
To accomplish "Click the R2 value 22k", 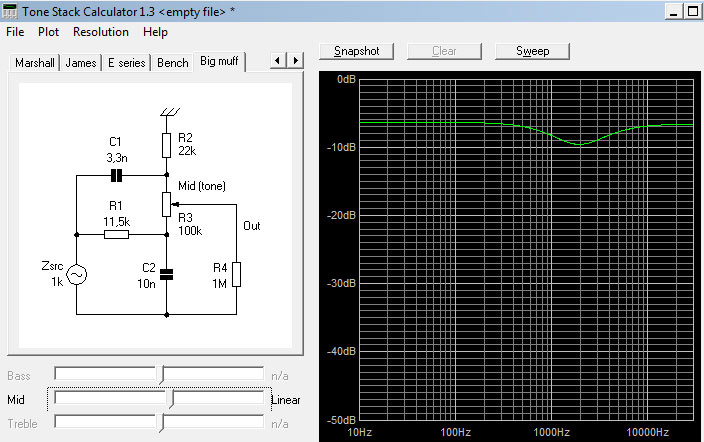I will point(187,151).
